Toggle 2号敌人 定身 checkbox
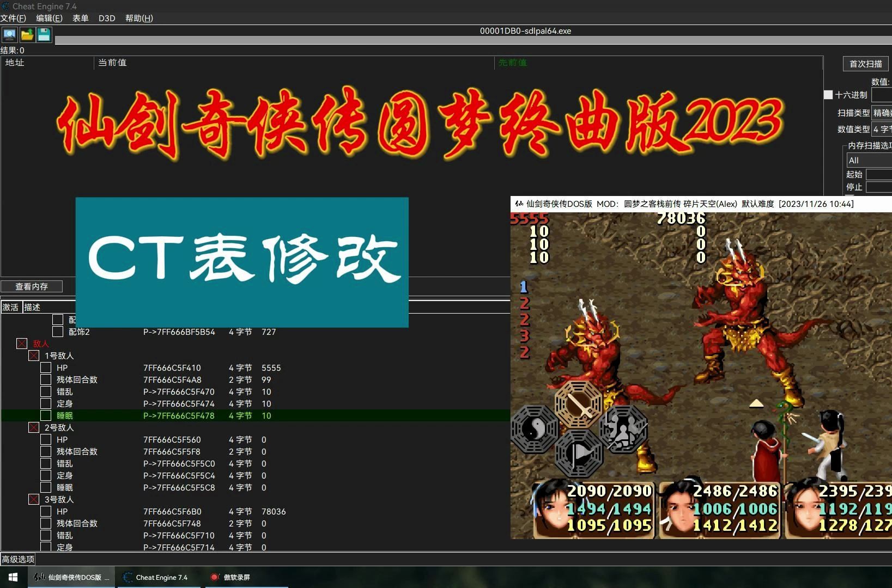Viewport: 892px width, 588px height. (46, 475)
